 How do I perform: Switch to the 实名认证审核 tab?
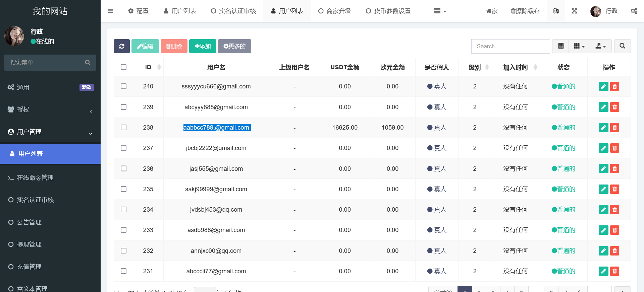pos(233,11)
